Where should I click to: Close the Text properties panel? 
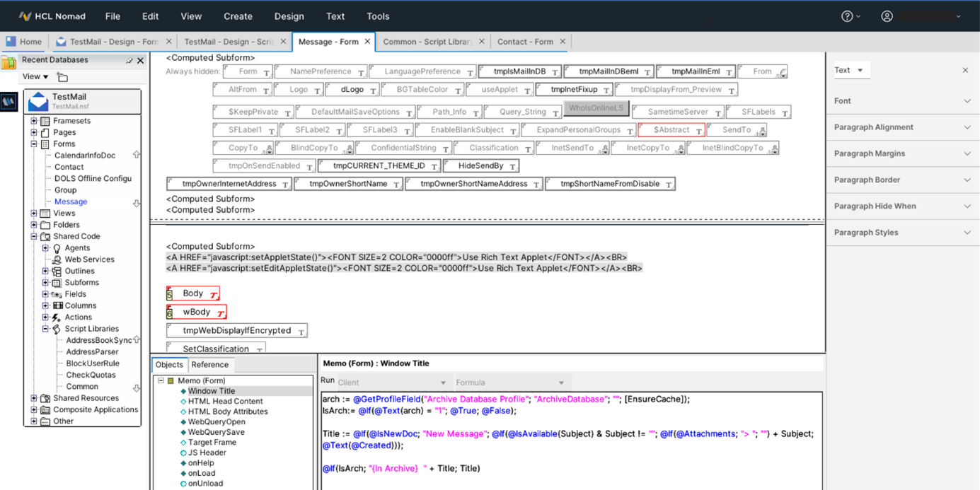[x=965, y=70]
